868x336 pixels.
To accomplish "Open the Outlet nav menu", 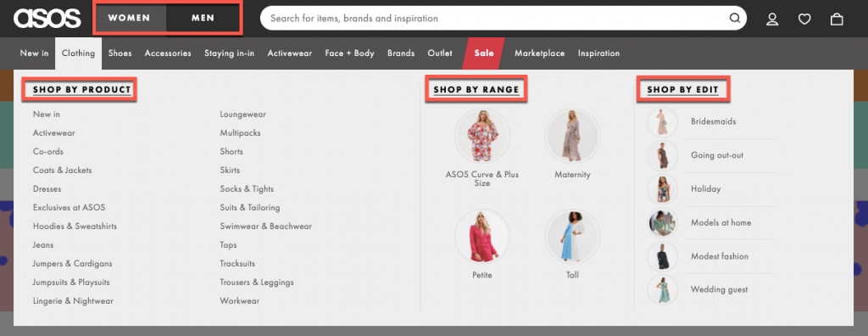I will click(x=440, y=53).
